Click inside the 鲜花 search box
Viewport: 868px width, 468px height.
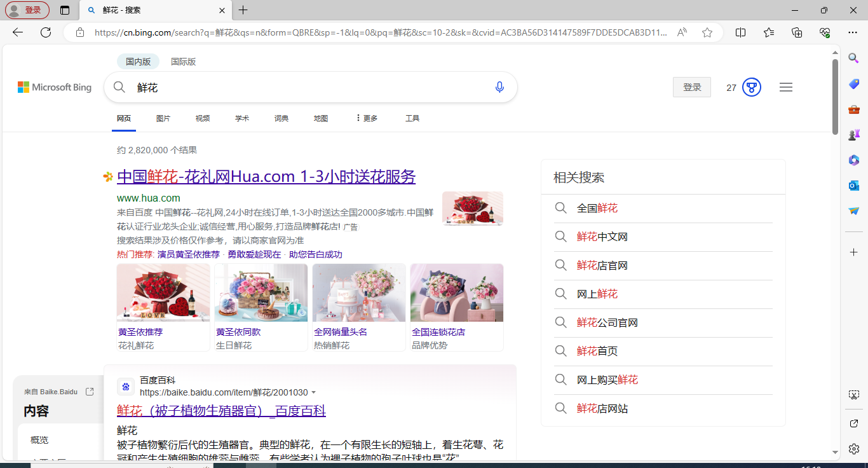coord(311,87)
